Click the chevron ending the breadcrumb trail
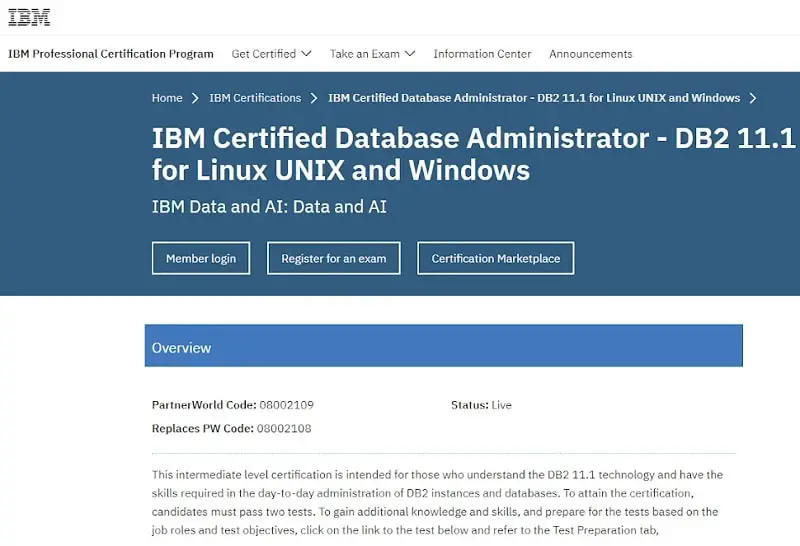800x546 pixels. 753,98
